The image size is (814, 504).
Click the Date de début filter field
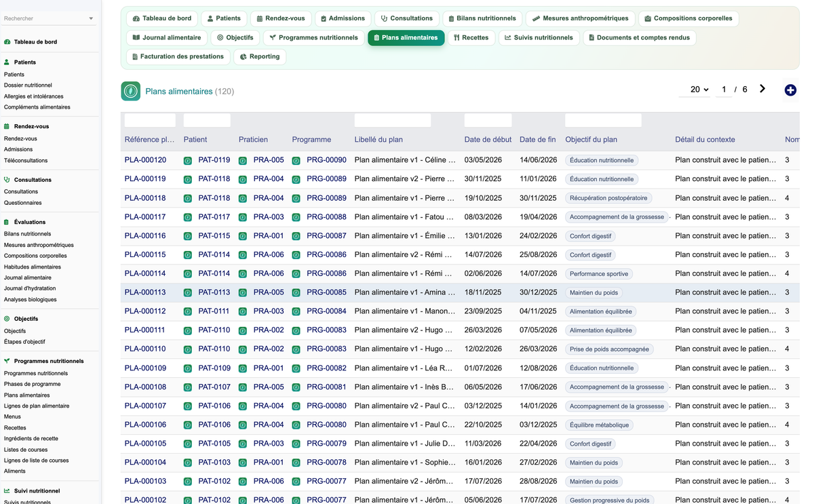click(488, 121)
